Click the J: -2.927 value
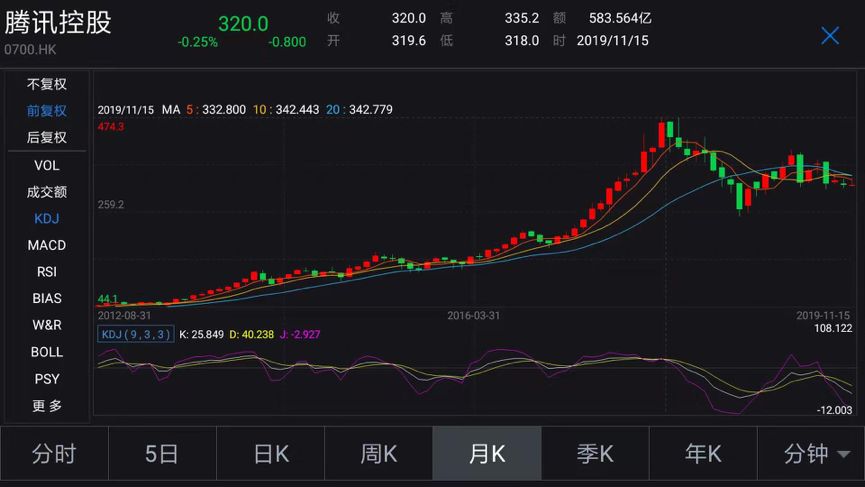 click(300, 334)
